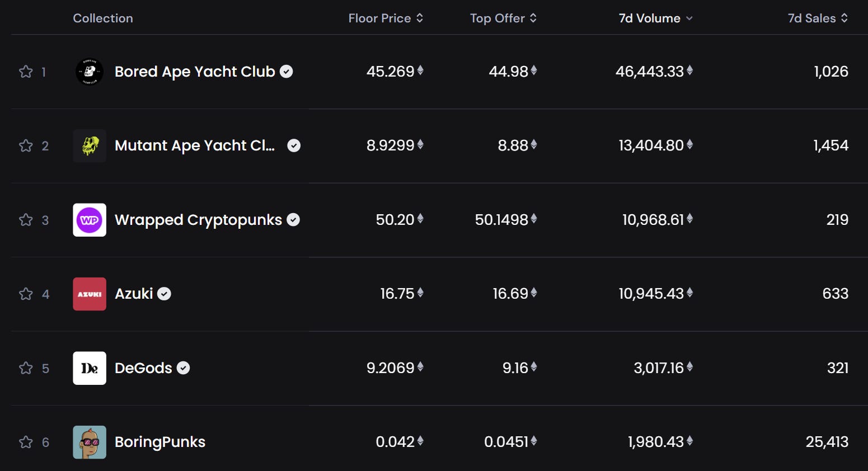Click verified badge next to Azuki
Screen dimensions: 868x471
coord(164,294)
